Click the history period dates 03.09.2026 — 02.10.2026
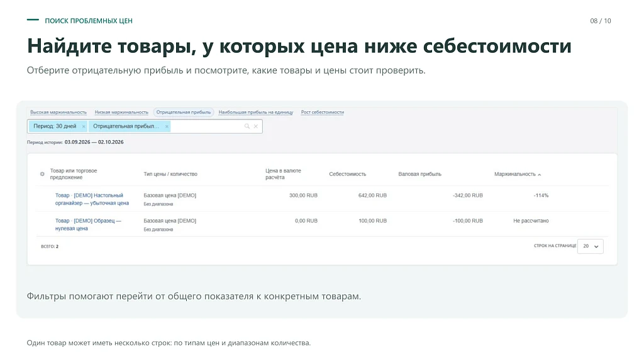Screen dimensions: 644x362 coord(94,142)
